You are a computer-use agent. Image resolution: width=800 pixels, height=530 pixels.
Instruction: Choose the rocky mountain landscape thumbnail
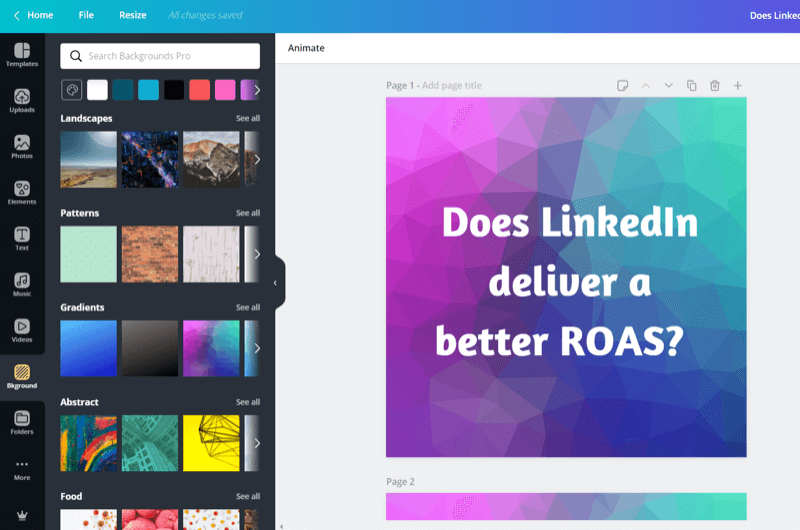coord(211,160)
